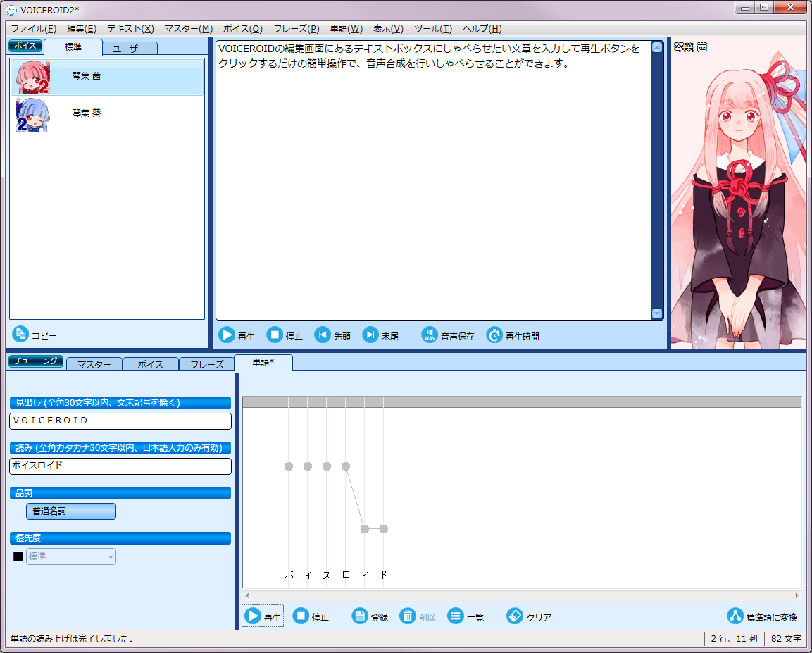Switch to ユーザー voice tab

130,49
